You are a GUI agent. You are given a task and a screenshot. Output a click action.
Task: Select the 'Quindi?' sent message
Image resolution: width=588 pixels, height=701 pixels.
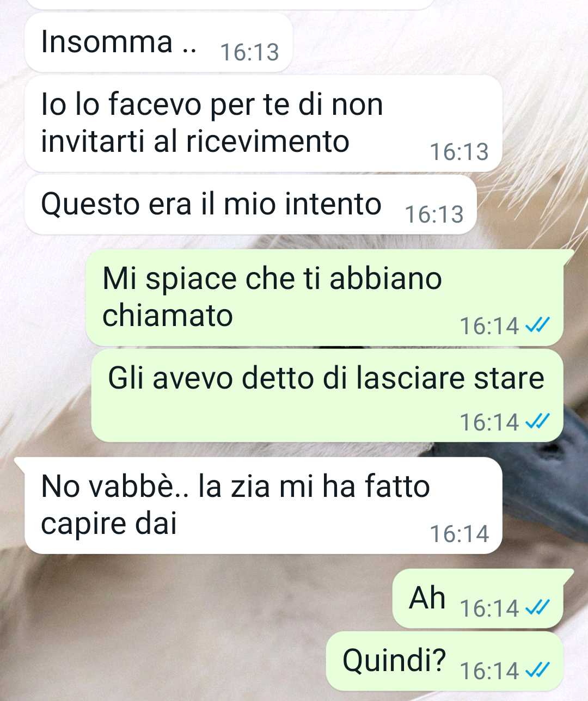point(444,661)
